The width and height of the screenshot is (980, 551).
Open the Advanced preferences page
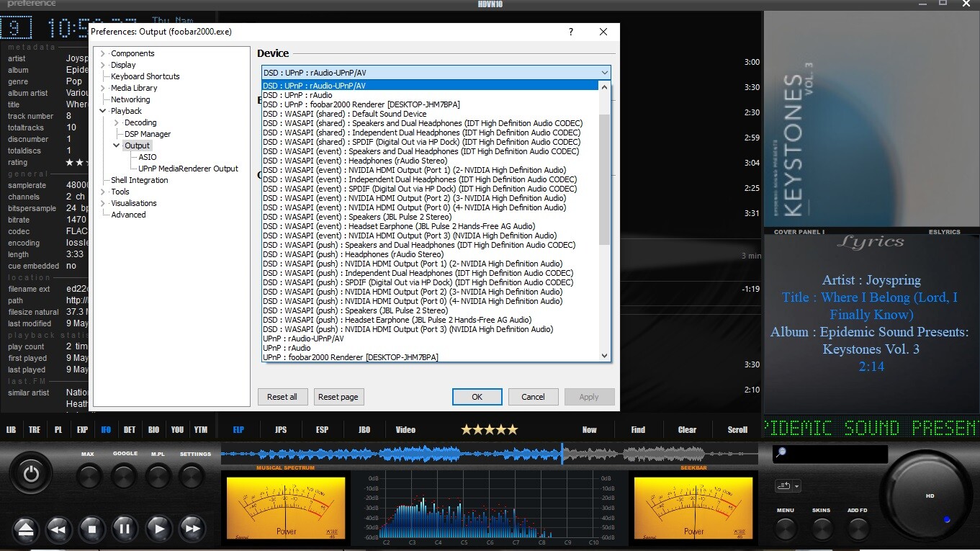(x=128, y=215)
